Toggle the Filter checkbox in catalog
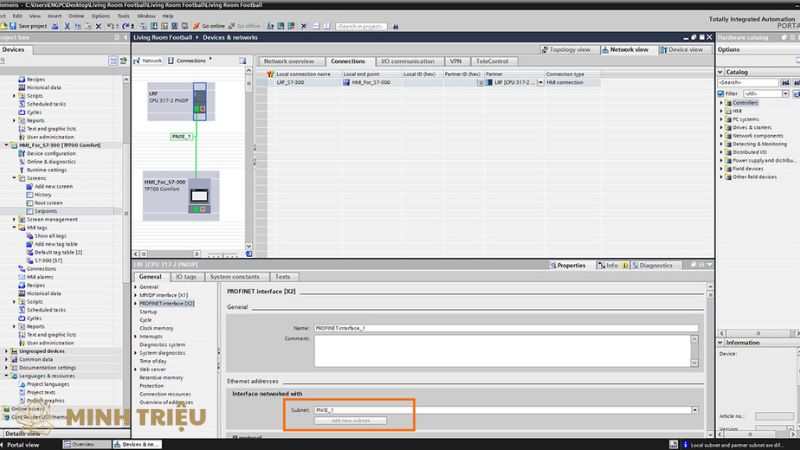Screen dimensions: 800x450 click(721, 92)
